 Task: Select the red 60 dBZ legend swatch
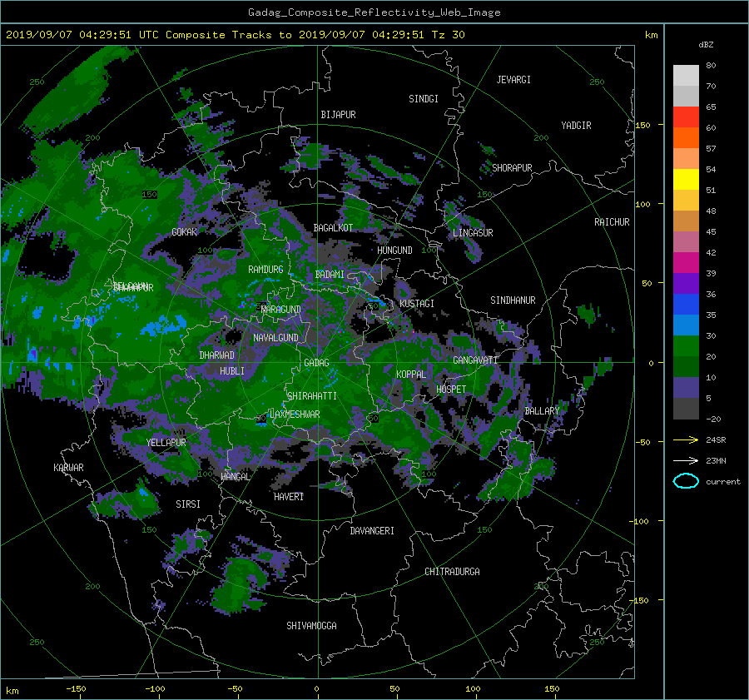tap(686, 117)
